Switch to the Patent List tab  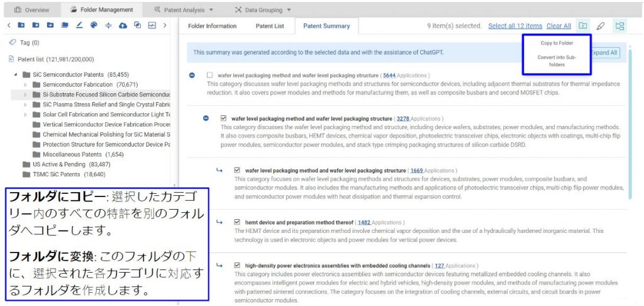270,26
